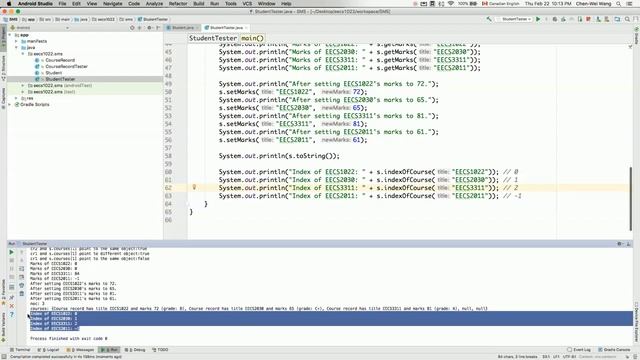Screen dimensions: 640x360
Task: Open the Android project view dropdown
Action: tap(39, 28)
